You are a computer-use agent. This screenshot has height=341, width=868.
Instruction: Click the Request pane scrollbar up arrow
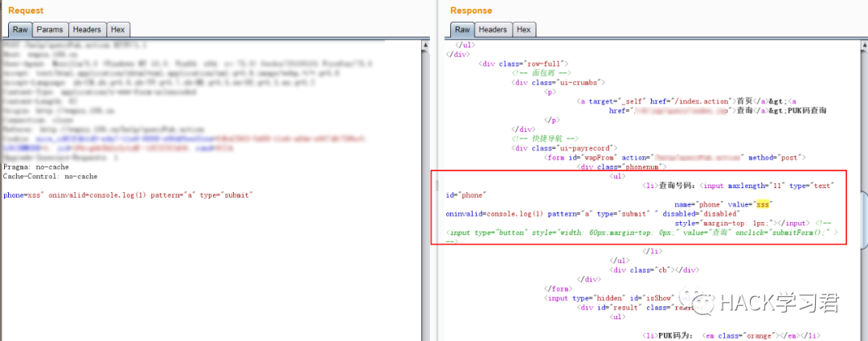pyautogui.click(x=426, y=44)
